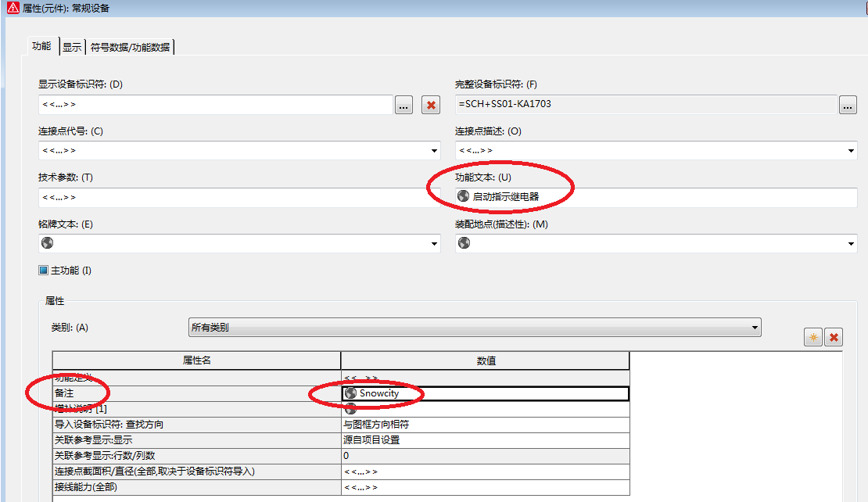Click the red X delete property icon
The image size is (868, 502).
834,337
